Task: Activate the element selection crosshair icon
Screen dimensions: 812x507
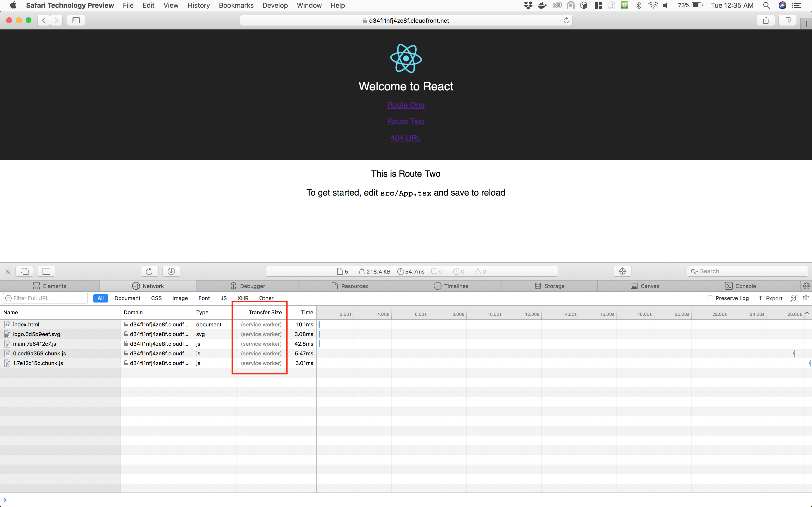Action: tap(622, 271)
